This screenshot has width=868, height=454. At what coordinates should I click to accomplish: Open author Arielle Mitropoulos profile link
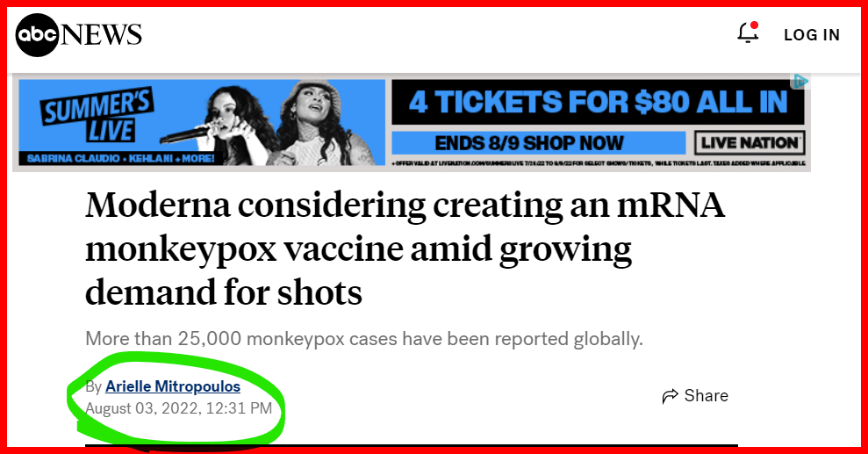pos(173,386)
